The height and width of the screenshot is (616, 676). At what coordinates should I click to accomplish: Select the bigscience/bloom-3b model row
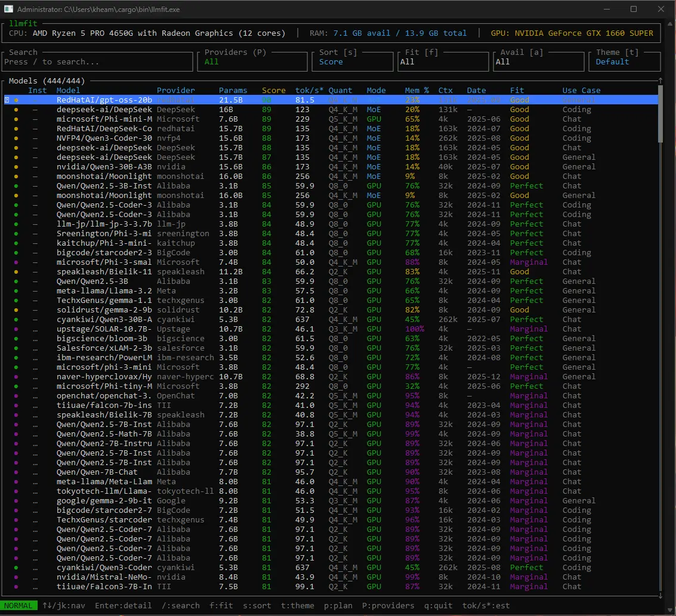331,339
